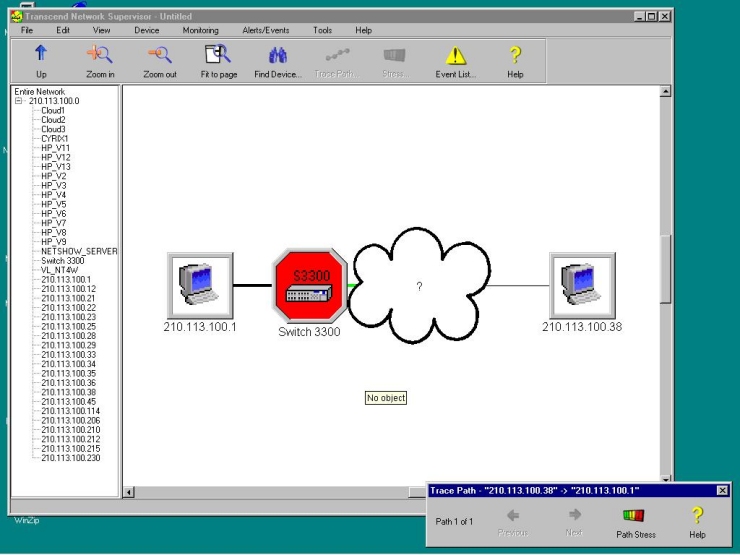Select HP_V11 in the network tree
This screenshot has height=555, width=740.
56,148
